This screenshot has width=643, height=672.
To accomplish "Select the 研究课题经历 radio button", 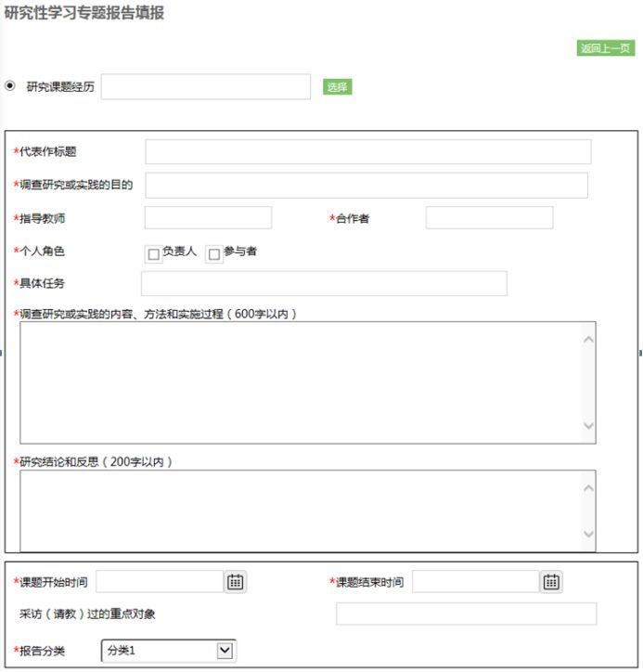I will (10, 86).
